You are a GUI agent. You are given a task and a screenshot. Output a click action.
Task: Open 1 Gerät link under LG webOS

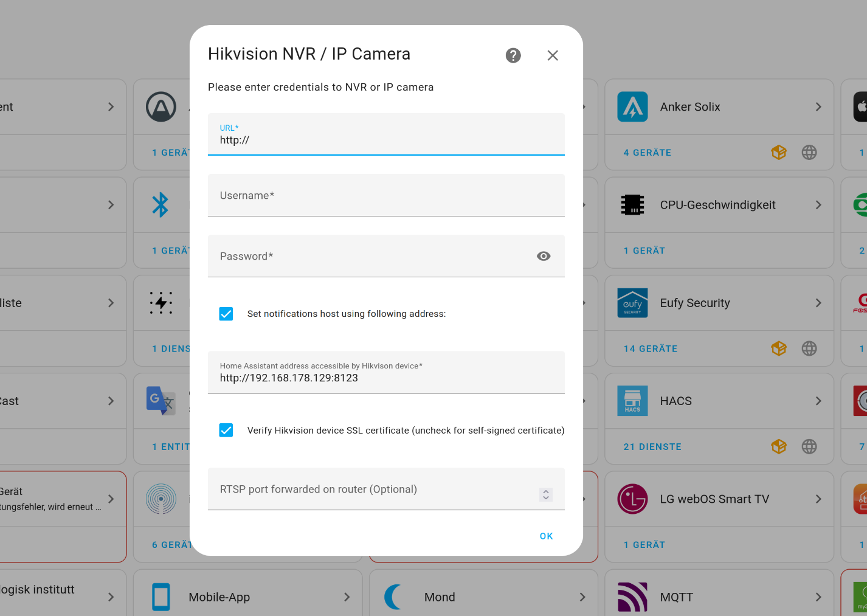tap(644, 545)
